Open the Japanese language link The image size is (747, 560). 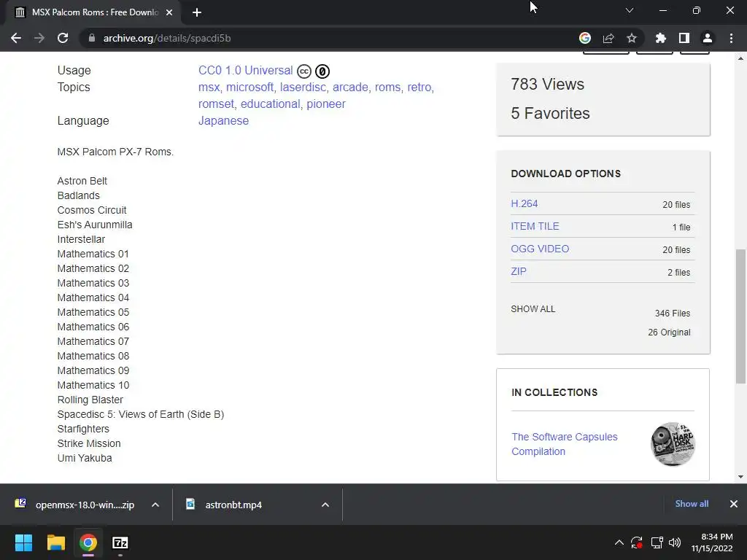pos(223,120)
